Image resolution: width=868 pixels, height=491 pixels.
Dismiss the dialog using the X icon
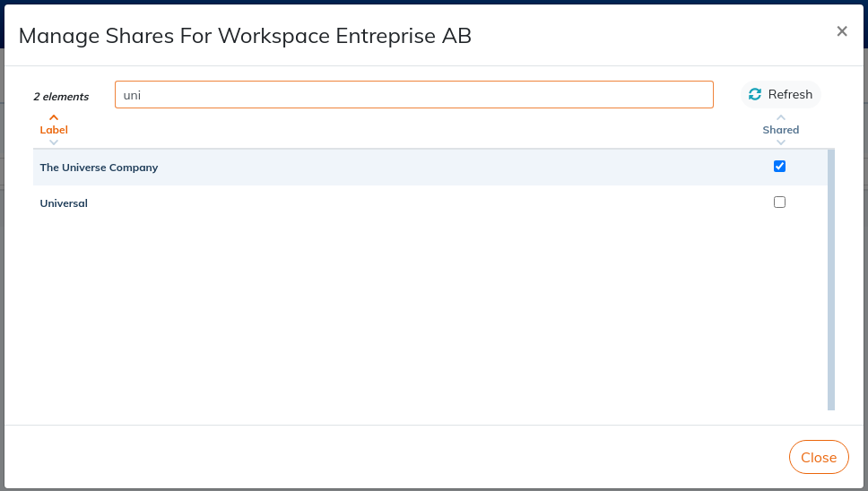point(842,31)
